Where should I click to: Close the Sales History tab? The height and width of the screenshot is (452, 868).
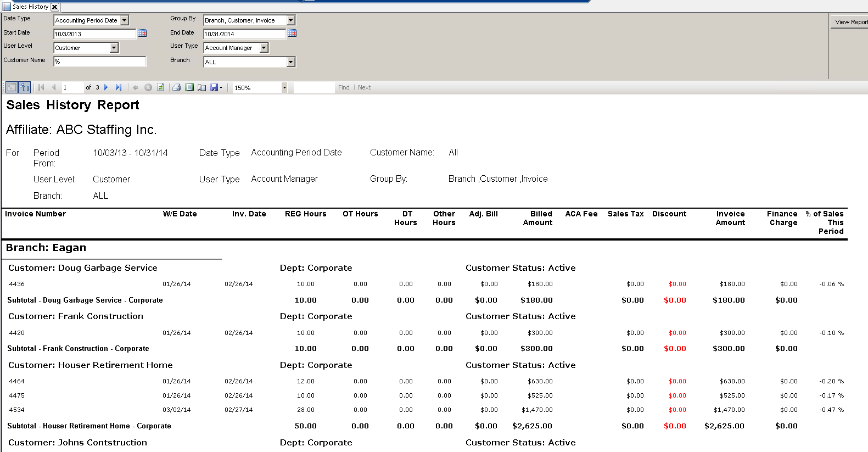pos(54,7)
